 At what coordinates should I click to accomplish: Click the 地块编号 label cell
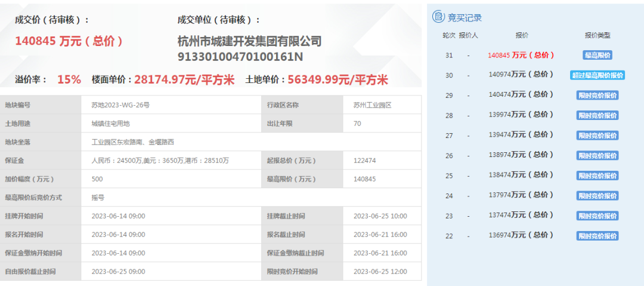click(x=41, y=105)
